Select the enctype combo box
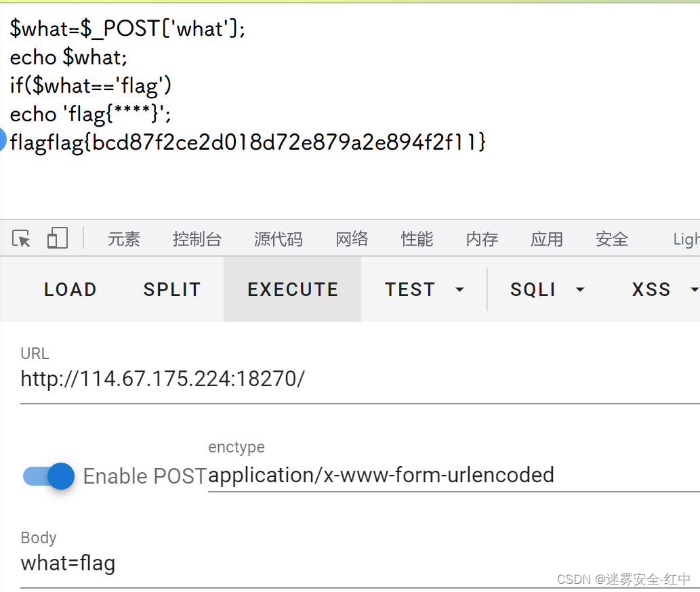700x592 pixels. [x=453, y=475]
